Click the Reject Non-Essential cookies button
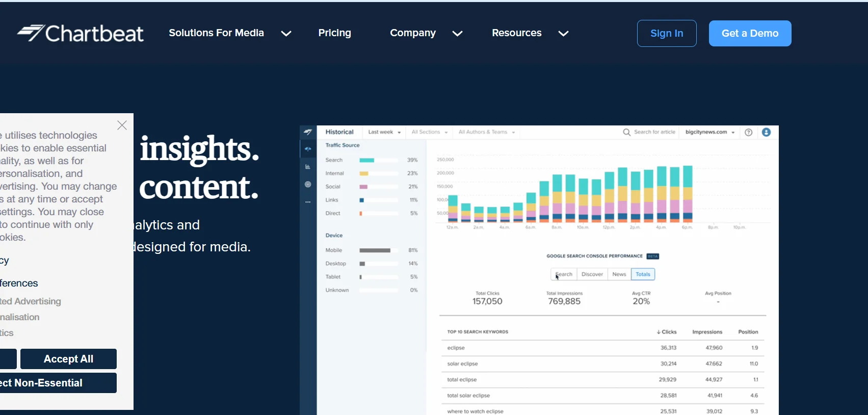The width and height of the screenshot is (868, 415). point(58,383)
